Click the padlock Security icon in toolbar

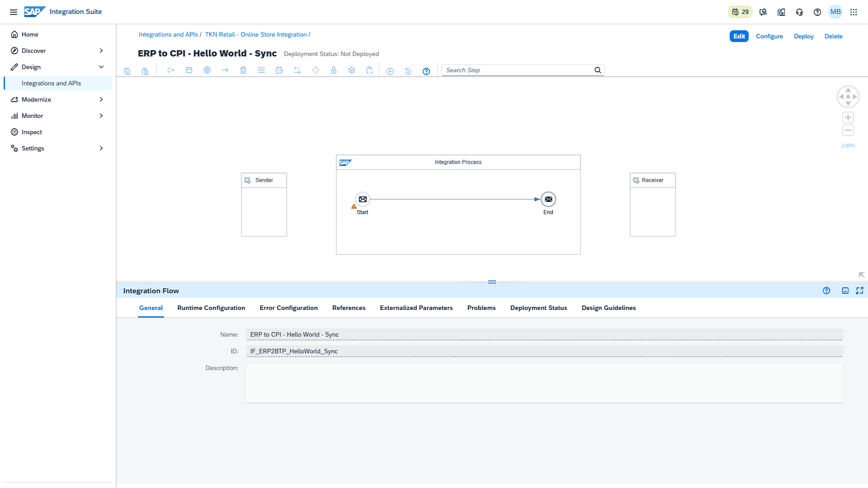pos(334,70)
